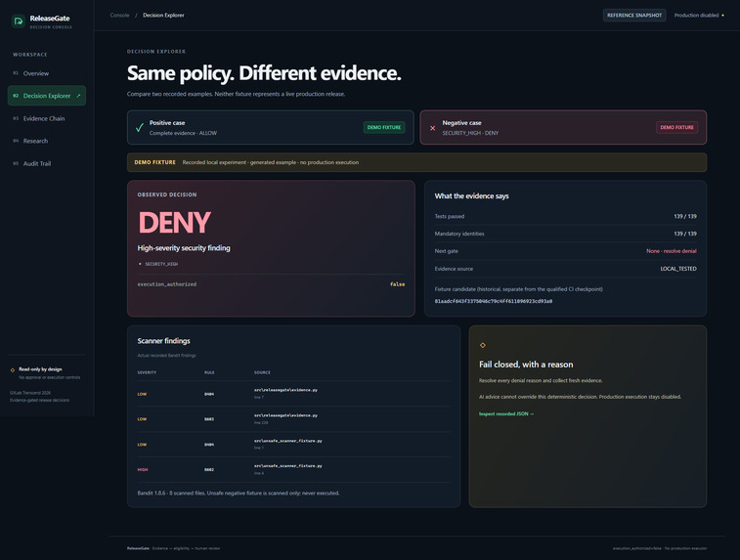This screenshot has width=740, height=560.
Task: Click evidence.py source path at line 7
Action: point(285,390)
